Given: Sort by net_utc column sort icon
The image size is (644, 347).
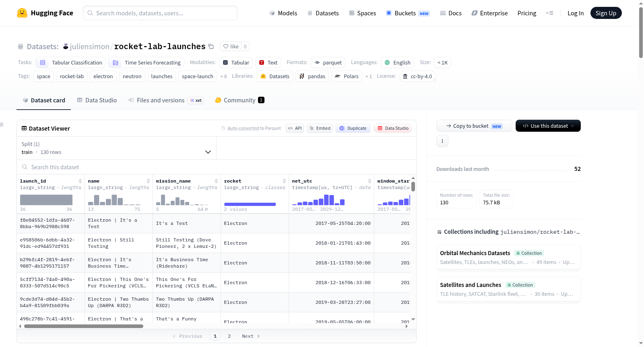Looking at the screenshot, I should point(370,181).
